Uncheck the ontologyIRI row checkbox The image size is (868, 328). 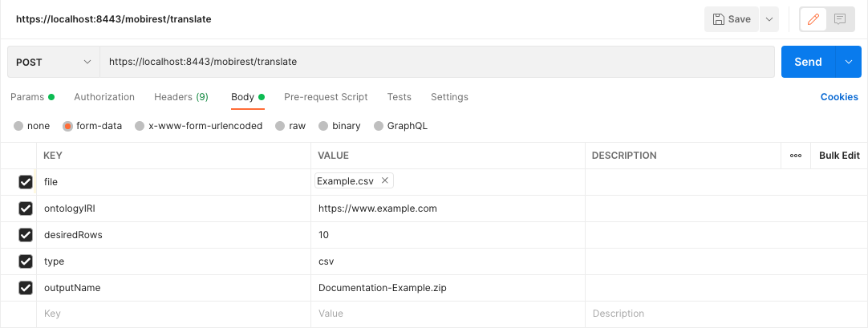click(x=26, y=209)
